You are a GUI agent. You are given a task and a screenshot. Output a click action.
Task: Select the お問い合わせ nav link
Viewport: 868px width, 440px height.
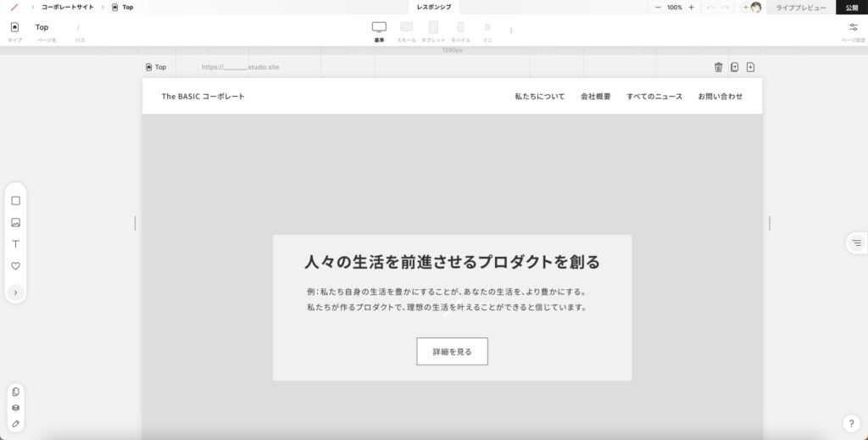721,97
